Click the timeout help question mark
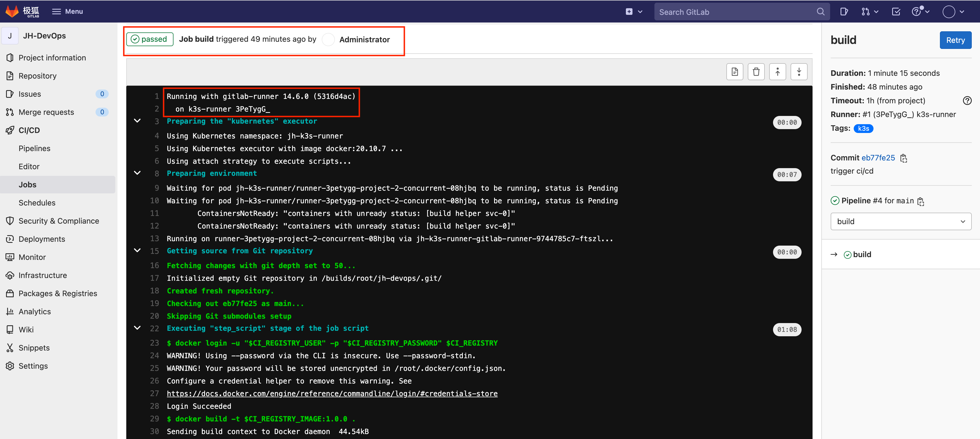Viewport: 980px width, 439px height. (967, 101)
